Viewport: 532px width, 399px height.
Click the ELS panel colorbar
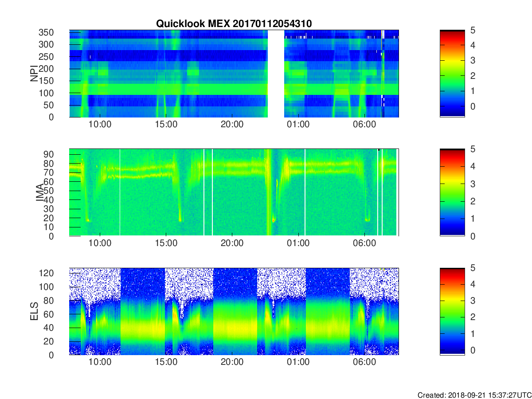point(452,312)
